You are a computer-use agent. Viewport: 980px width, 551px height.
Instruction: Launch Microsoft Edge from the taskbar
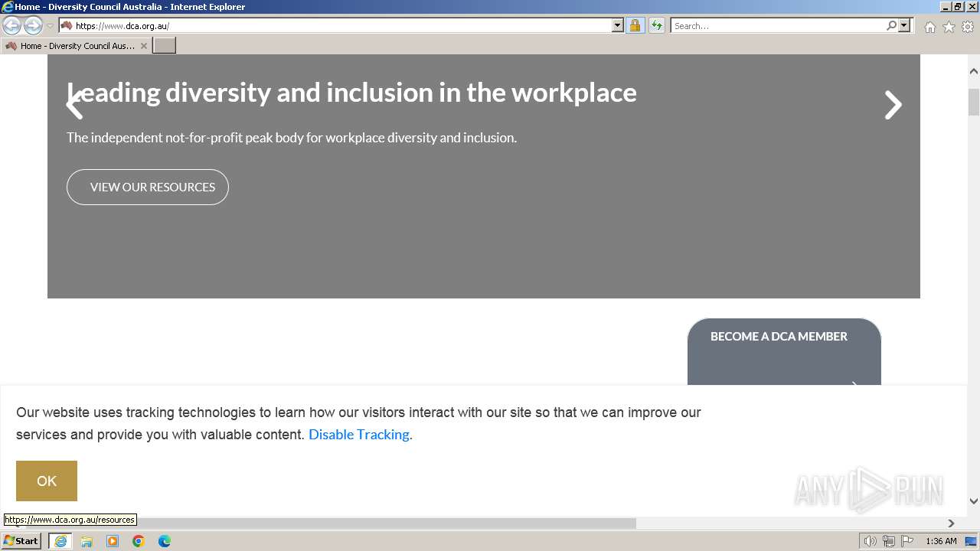165,541
